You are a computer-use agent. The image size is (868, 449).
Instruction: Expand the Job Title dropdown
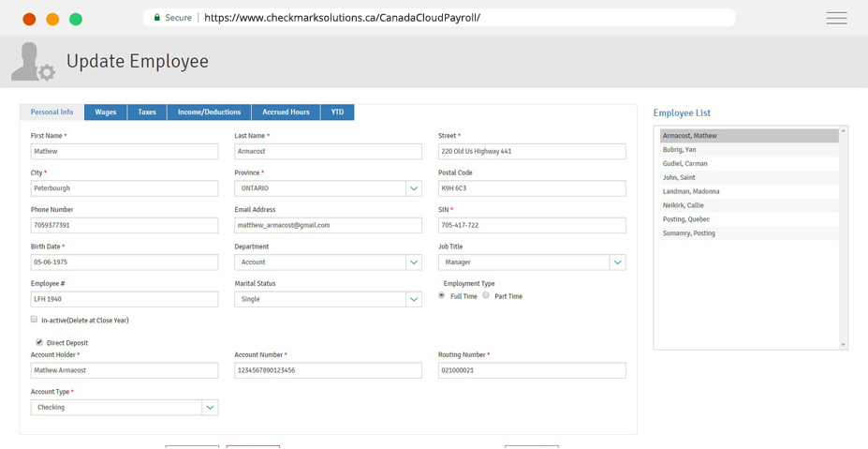click(617, 262)
